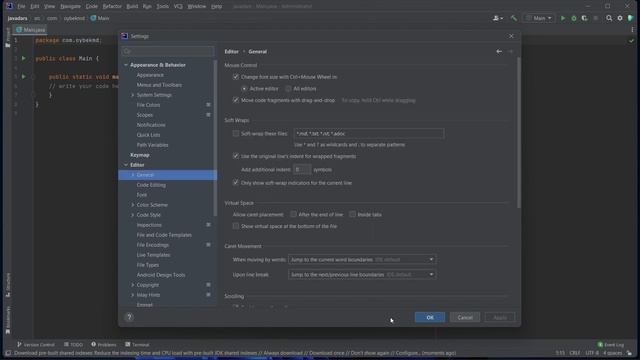Image resolution: width=640 pixels, height=360 pixels.
Task: Go back with Settings left arrow
Action: pyautogui.click(x=499, y=51)
